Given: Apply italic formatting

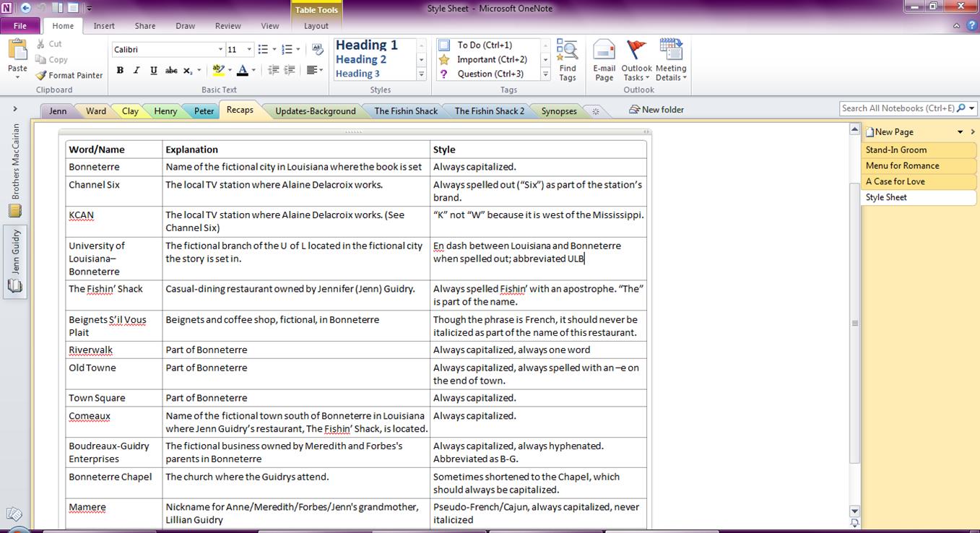Looking at the screenshot, I should point(136,70).
